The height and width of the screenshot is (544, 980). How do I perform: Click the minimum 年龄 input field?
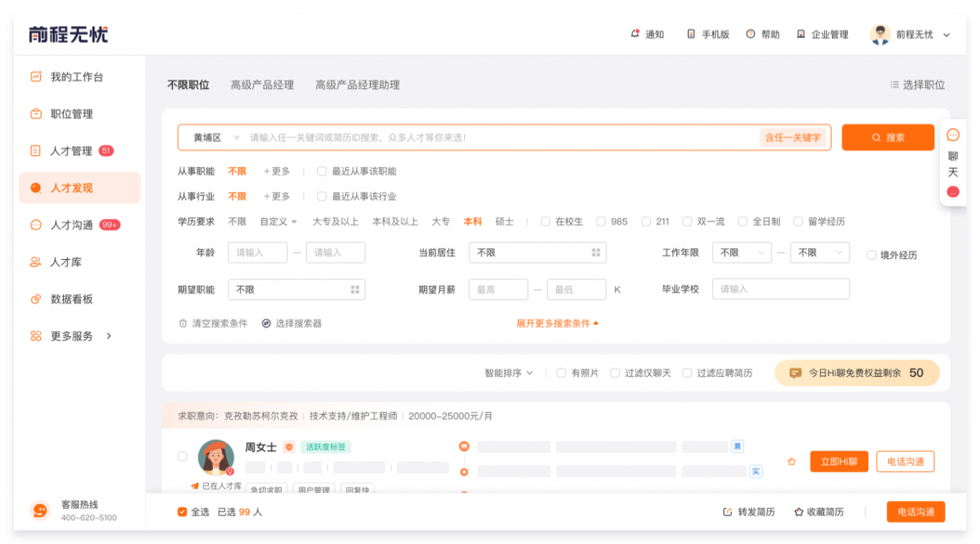pyautogui.click(x=258, y=253)
